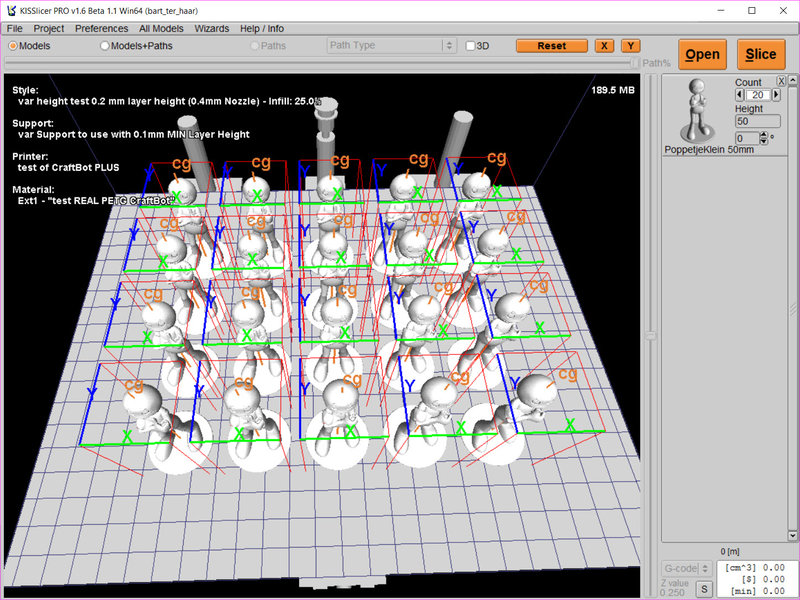Screen dimensions: 800x600
Task: Open the Help / Info menu
Action: pyautogui.click(x=262, y=29)
